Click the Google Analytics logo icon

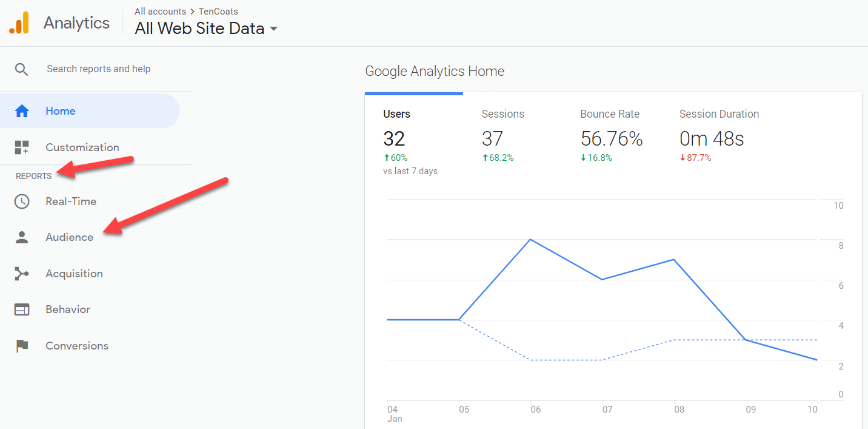pos(19,23)
